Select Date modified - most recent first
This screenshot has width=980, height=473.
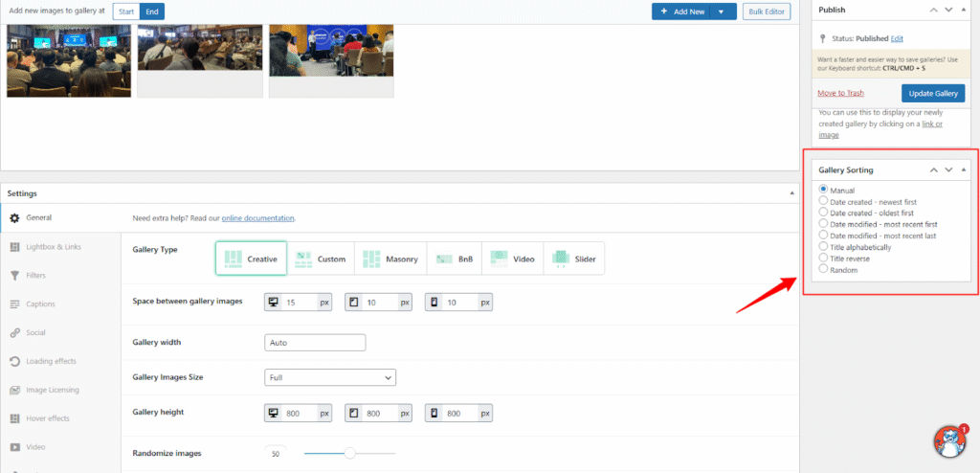(823, 224)
